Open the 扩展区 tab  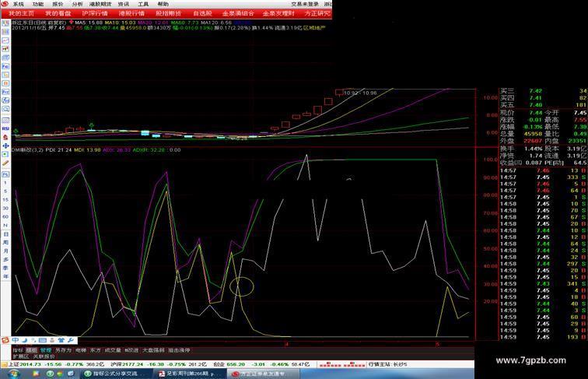(21, 356)
